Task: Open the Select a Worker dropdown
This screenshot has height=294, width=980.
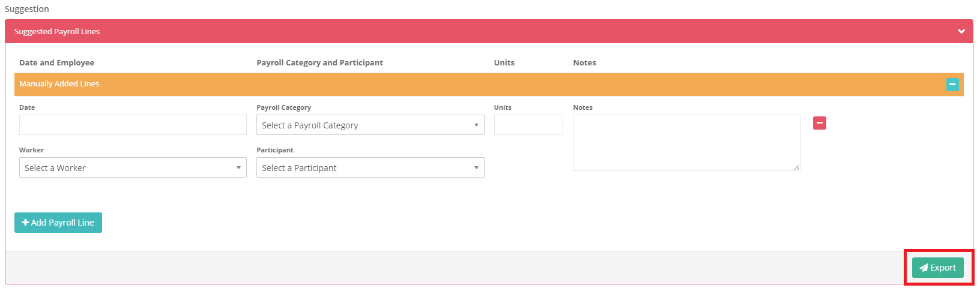Action: coord(133,167)
